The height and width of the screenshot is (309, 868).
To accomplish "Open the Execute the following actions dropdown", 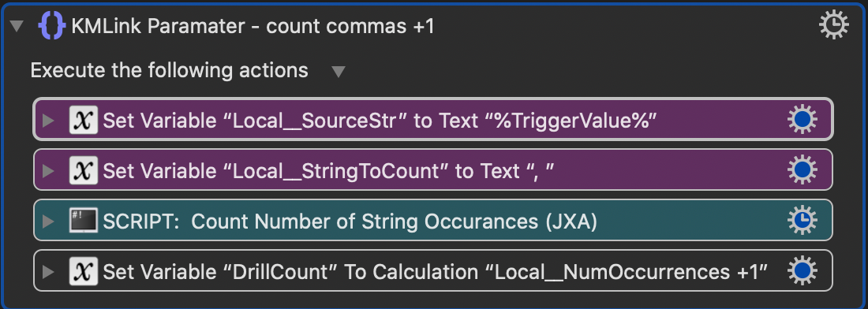I will pos(339,72).
